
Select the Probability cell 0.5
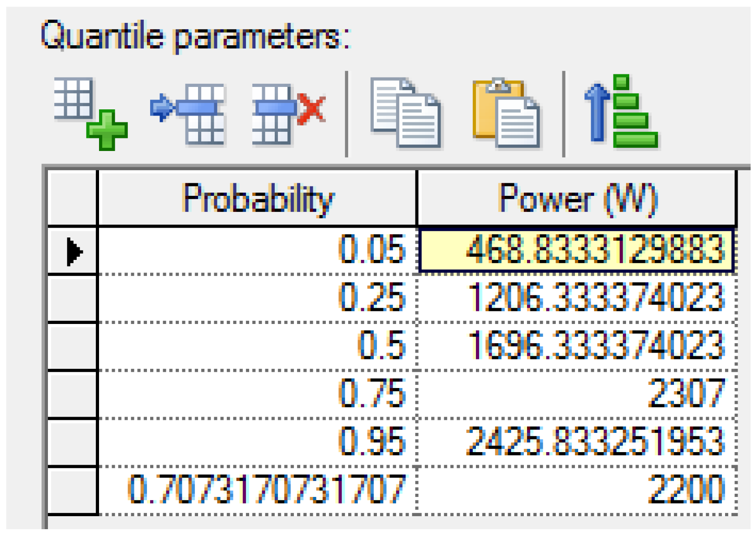pyautogui.click(x=257, y=346)
